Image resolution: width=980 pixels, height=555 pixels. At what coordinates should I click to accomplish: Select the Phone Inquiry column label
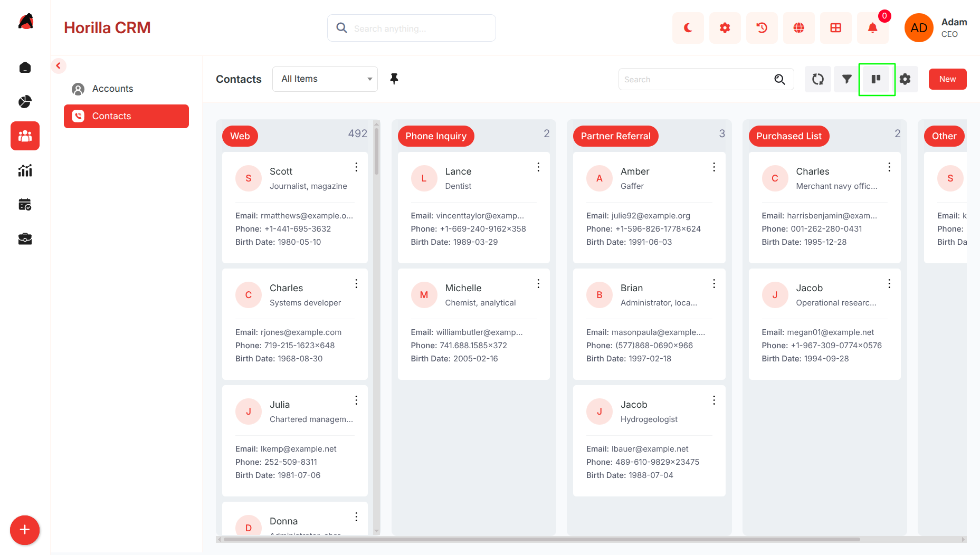pyautogui.click(x=436, y=136)
